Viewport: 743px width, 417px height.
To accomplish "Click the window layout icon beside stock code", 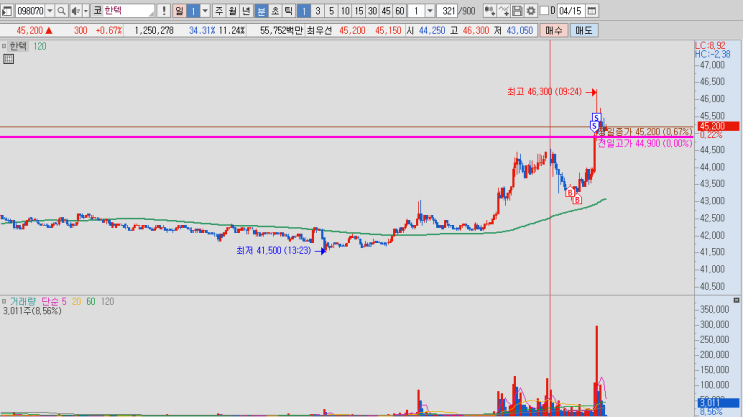I will pos(7,10).
